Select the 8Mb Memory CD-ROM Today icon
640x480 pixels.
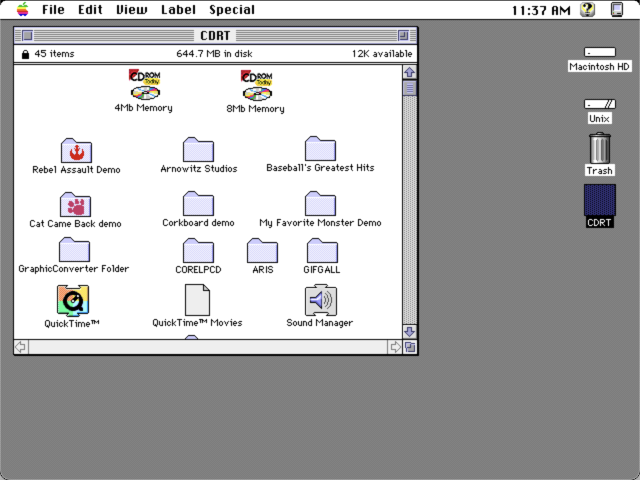tap(257, 85)
